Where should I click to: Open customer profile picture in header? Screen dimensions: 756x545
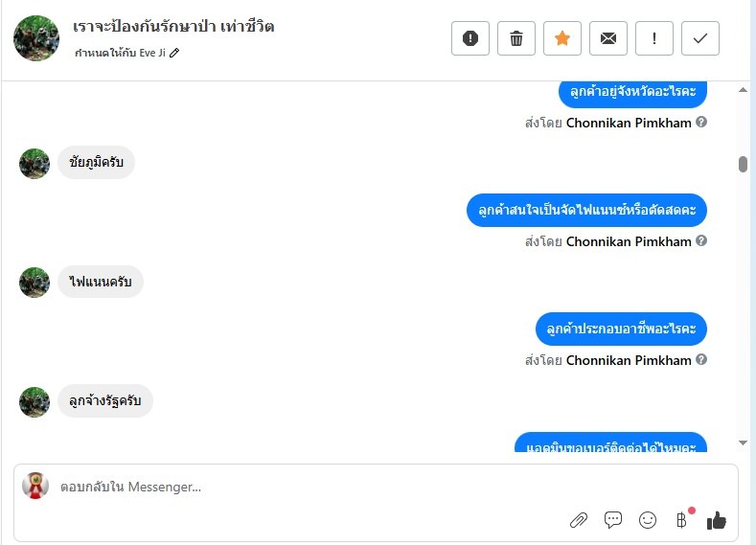36,38
